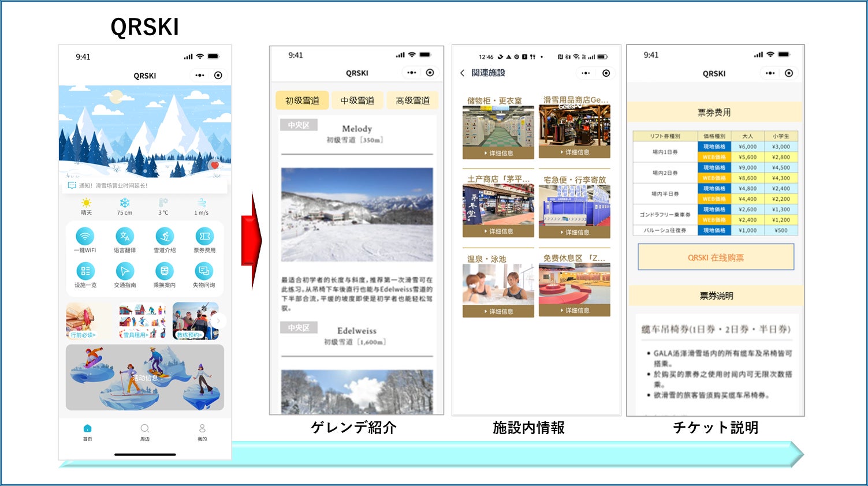Click the 1 m/s wind speed icon
This screenshot has height=486, width=868.
tap(202, 203)
